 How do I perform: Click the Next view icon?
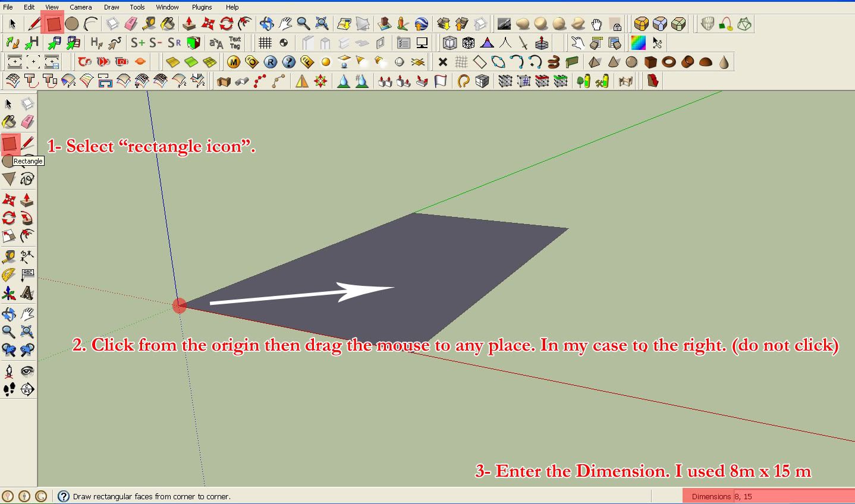pyautogui.click(x=27, y=349)
